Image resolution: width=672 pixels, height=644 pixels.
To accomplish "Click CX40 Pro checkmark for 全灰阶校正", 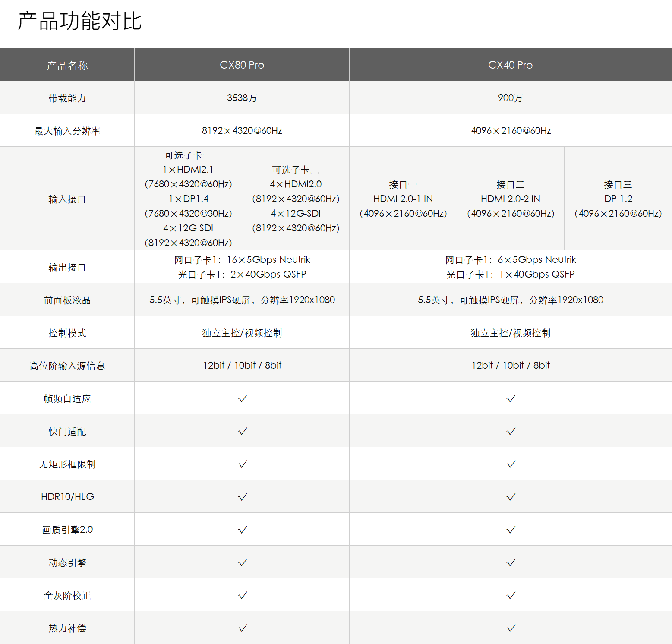I will [x=511, y=595].
